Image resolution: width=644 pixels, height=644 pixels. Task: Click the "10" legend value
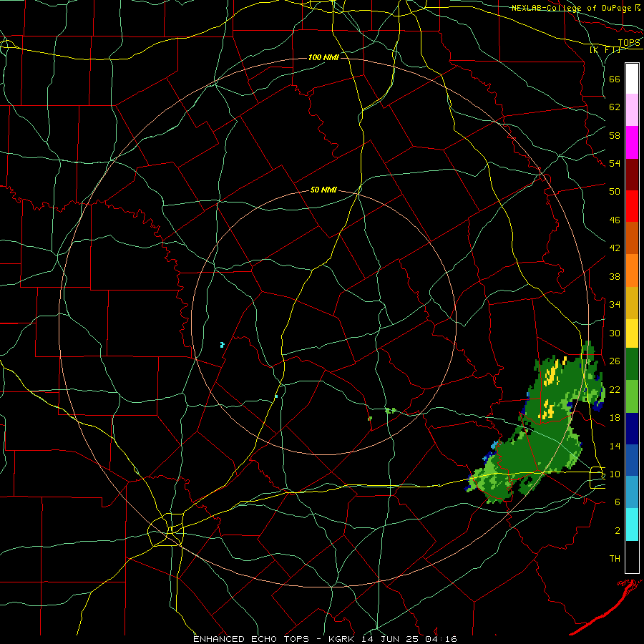615,474
